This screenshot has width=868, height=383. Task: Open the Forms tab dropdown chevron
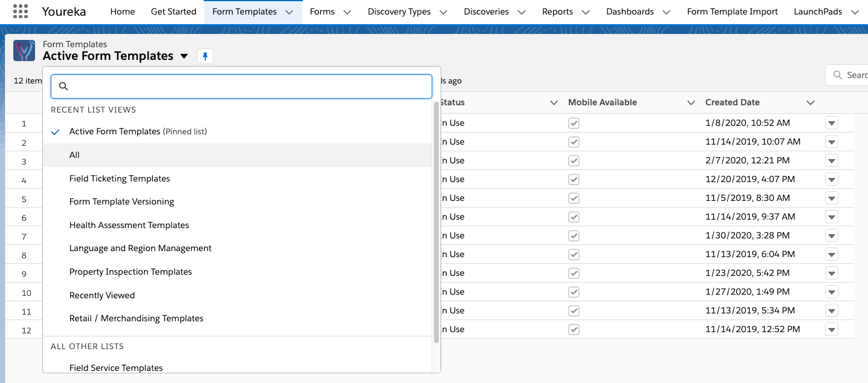pyautogui.click(x=347, y=12)
